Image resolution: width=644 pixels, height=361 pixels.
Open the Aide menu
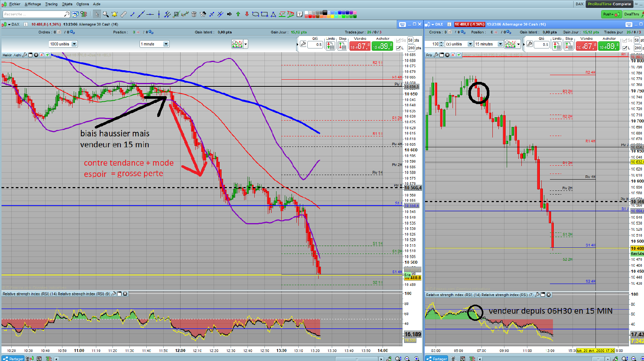point(97,4)
